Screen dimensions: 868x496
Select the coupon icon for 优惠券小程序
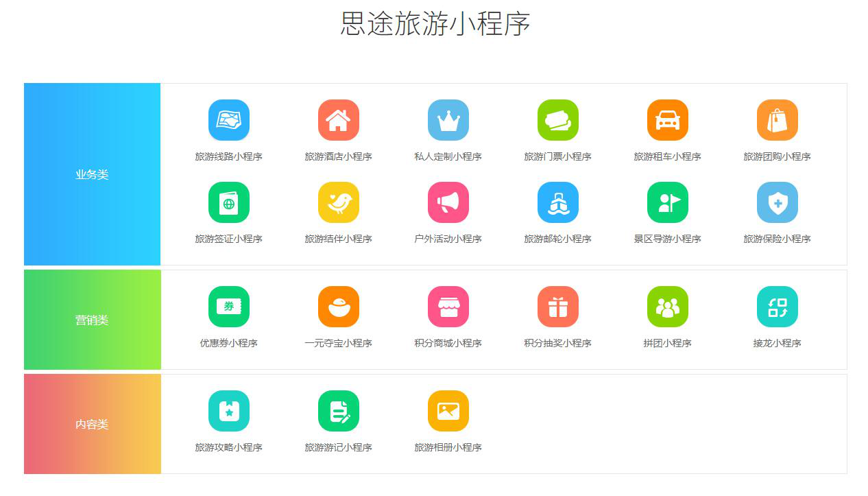point(228,307)
